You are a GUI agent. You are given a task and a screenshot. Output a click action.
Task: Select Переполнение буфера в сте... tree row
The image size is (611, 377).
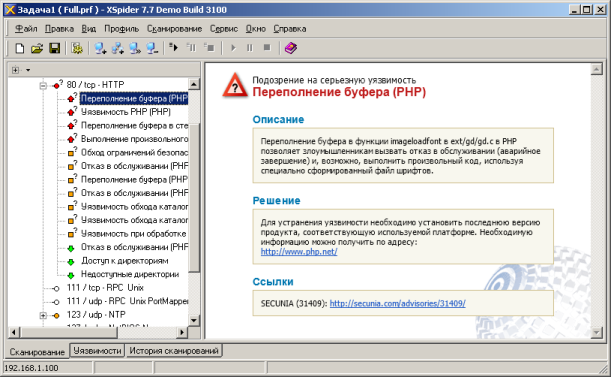(x=134, y=126)
